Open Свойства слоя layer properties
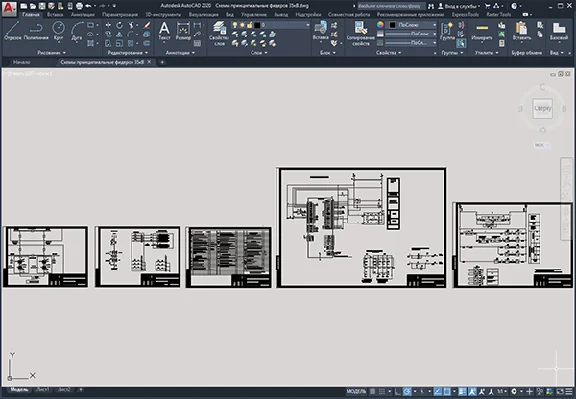576x399 pixels. click(219, 33)
